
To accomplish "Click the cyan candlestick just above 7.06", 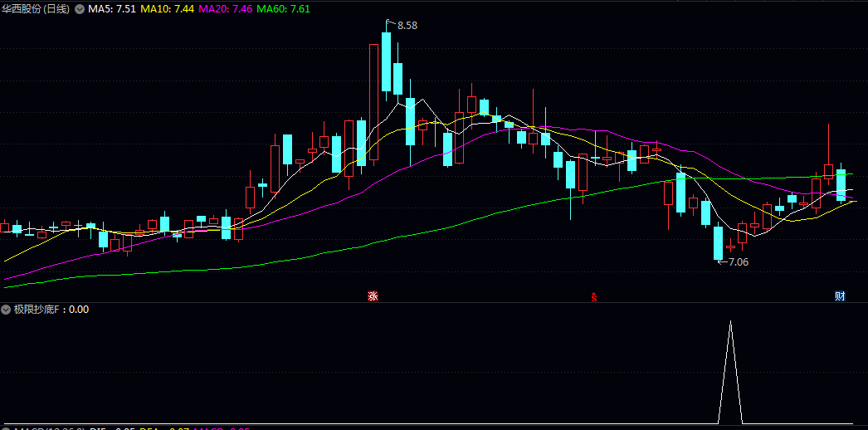I will tap(718, 242).
